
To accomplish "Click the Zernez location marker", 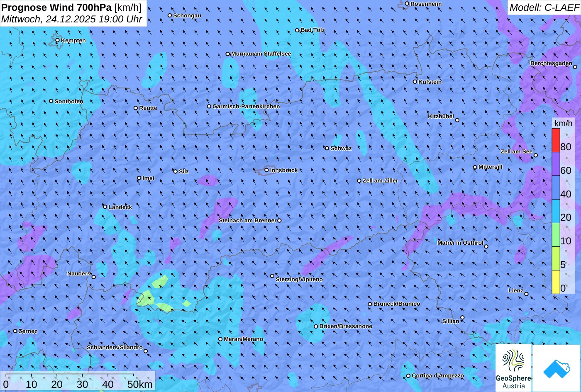I will click(x=15, y=331).
